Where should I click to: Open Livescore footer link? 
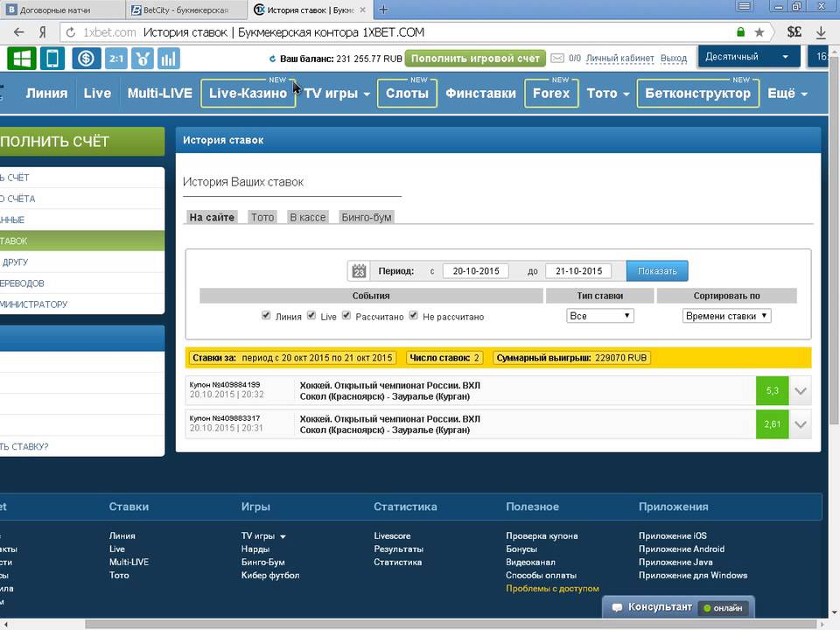(x=392, y=535)
